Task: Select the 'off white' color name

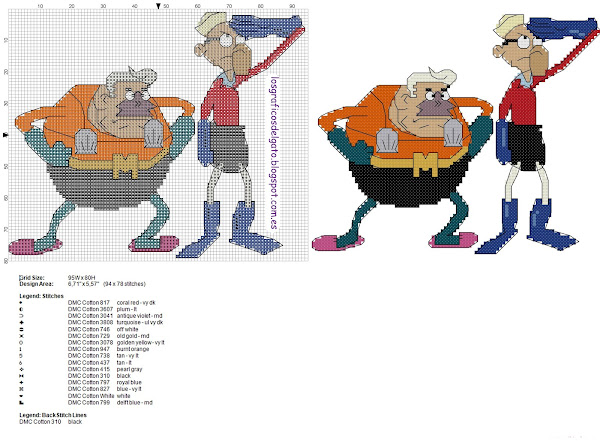Action: 128,329
